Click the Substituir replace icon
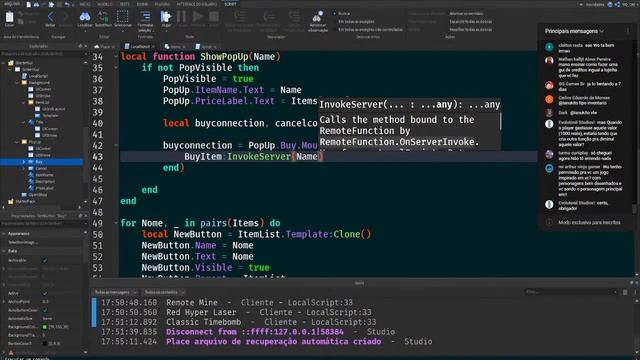Viewport: 640px width, 360px height. 103,17
